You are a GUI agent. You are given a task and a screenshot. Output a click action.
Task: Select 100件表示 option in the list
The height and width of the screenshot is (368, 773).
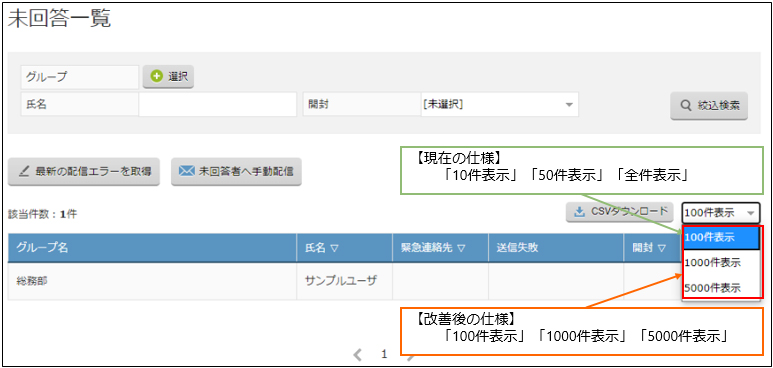click(x=721, y=237)
